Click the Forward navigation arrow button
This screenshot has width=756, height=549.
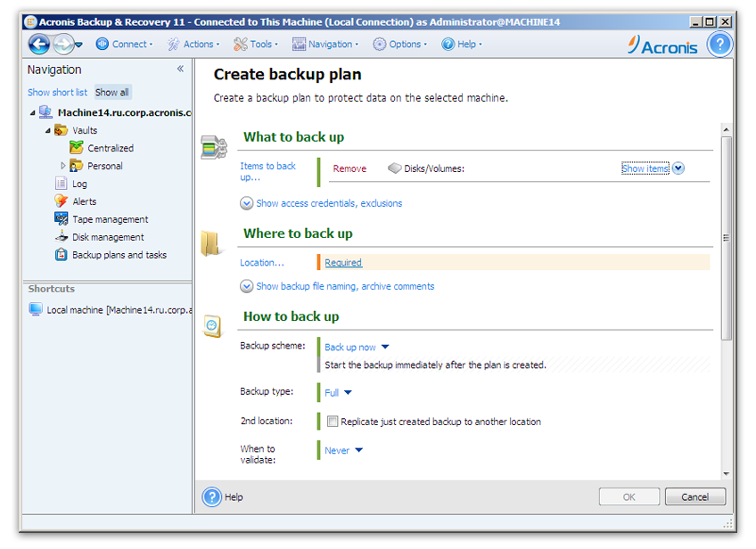point(63,45)
